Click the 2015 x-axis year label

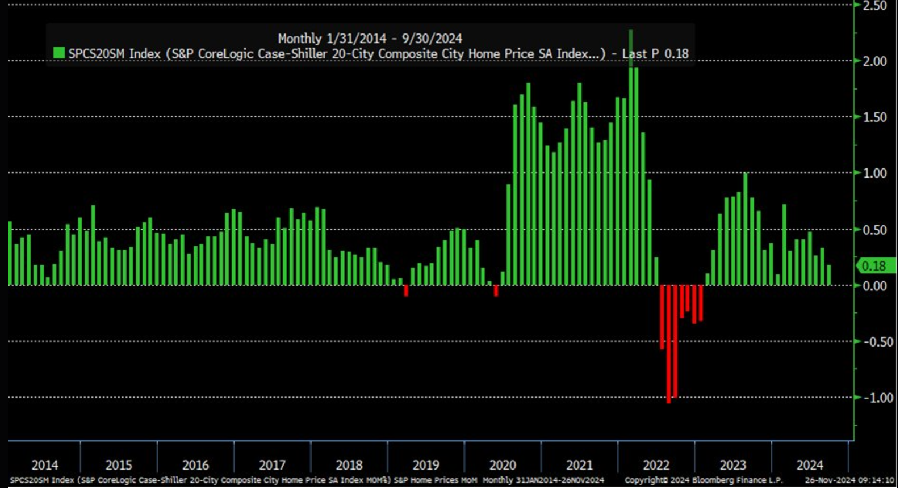(x=119, y=465)
